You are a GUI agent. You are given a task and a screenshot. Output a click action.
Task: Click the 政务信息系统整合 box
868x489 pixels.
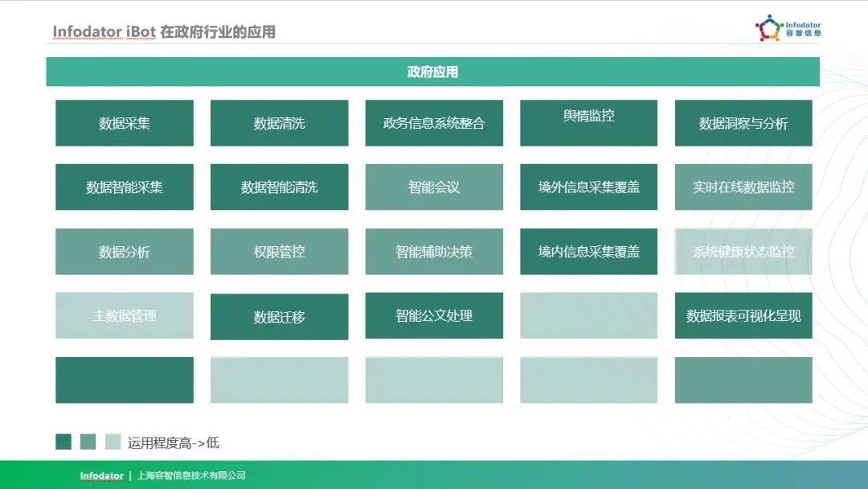pyautogui.click(x=434, y=123)
